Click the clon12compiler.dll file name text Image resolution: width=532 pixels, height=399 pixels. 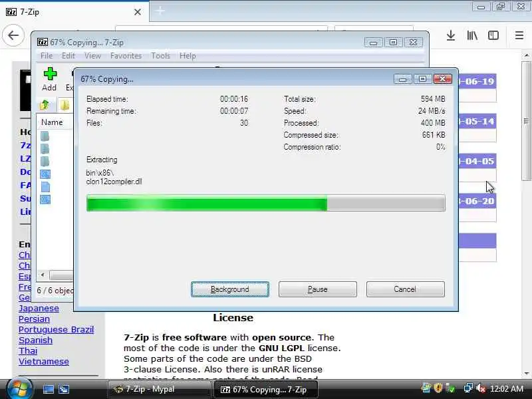click(x=114, y=182)
